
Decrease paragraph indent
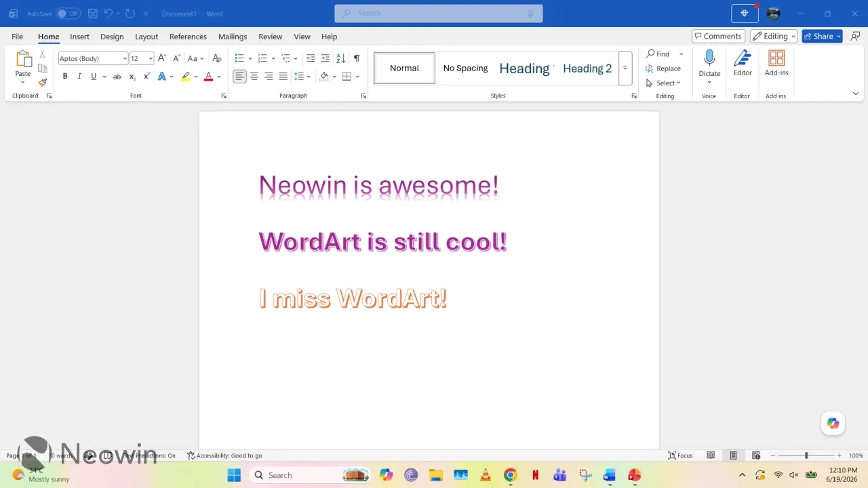tap(311, 58)
